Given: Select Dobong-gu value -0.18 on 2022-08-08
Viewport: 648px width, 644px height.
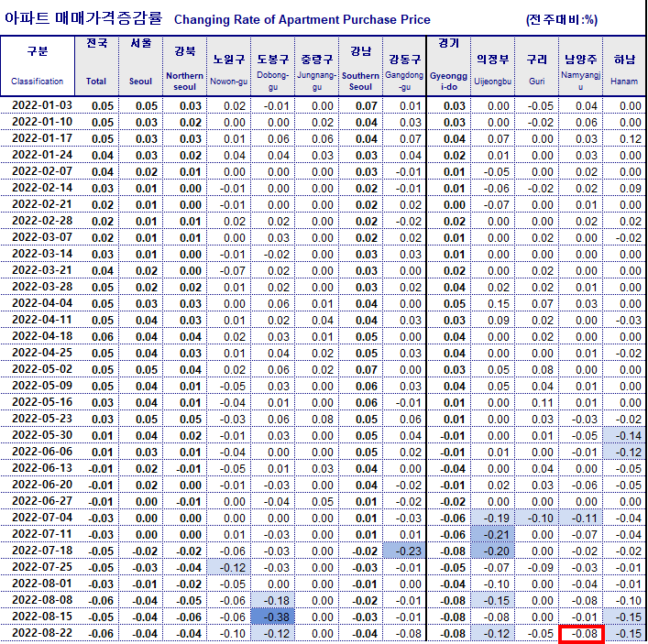Looking at the screenshot, I should coord(273,600).
